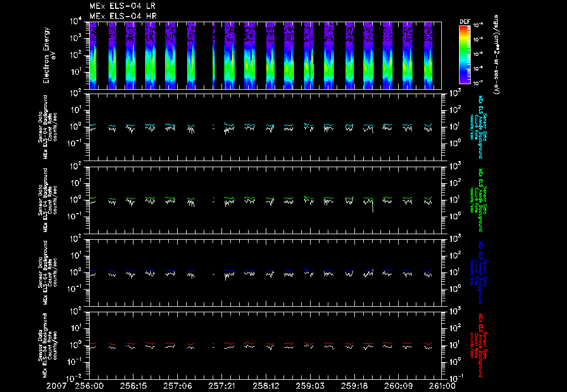The image size is (567, 392).
Task: Click the '259:03' time axis label
Action: tap(310, 386)
